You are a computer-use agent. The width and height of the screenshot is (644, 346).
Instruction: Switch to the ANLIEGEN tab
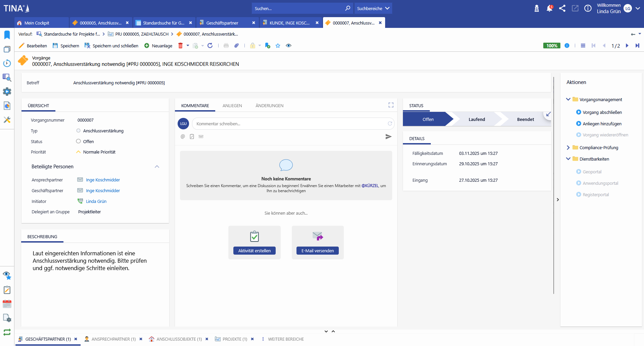pyautogui.click(x=232, y=105)
